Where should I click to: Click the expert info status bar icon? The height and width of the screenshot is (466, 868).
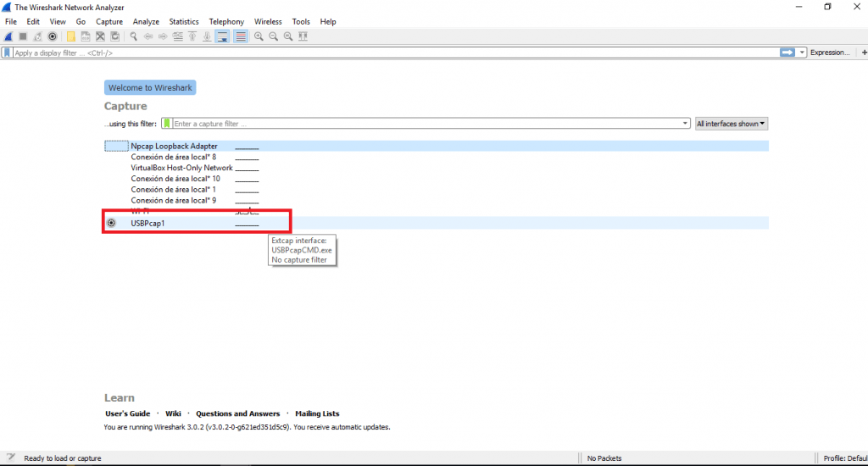click(x=10, y=458)
